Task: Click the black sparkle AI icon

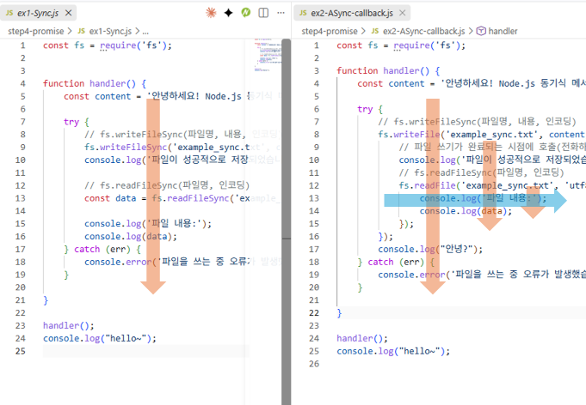Action: [228, 13]
